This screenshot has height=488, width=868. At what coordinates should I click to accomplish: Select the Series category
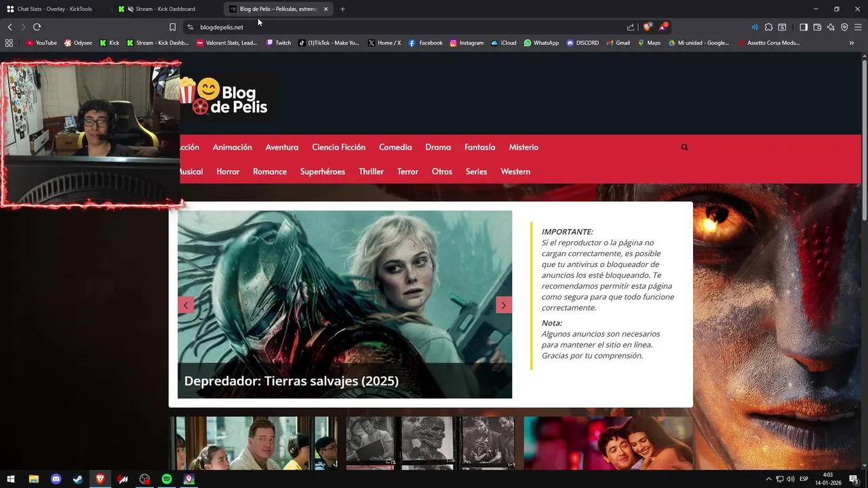476,171
